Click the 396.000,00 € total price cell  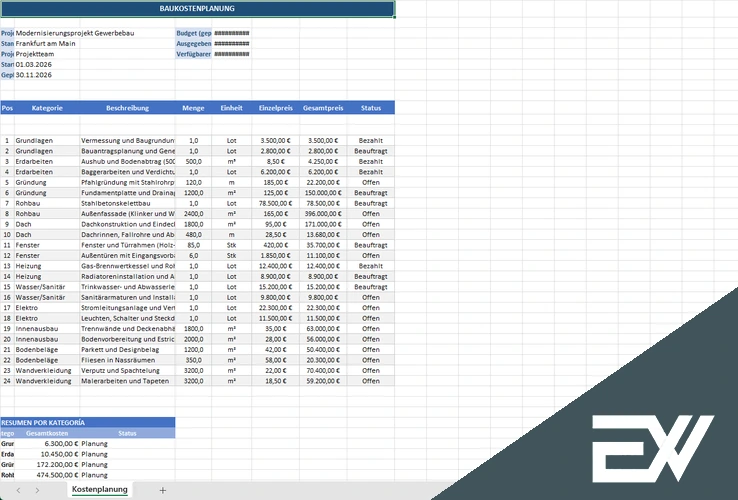323,214
